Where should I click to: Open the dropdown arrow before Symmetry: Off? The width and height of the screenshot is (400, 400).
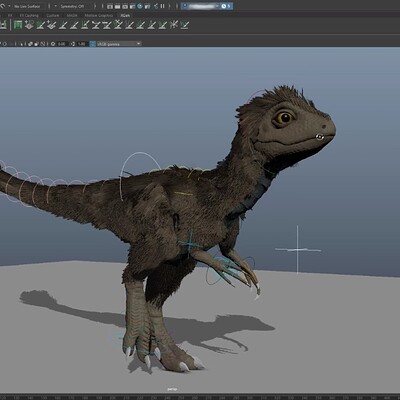(x=56, y=6)
